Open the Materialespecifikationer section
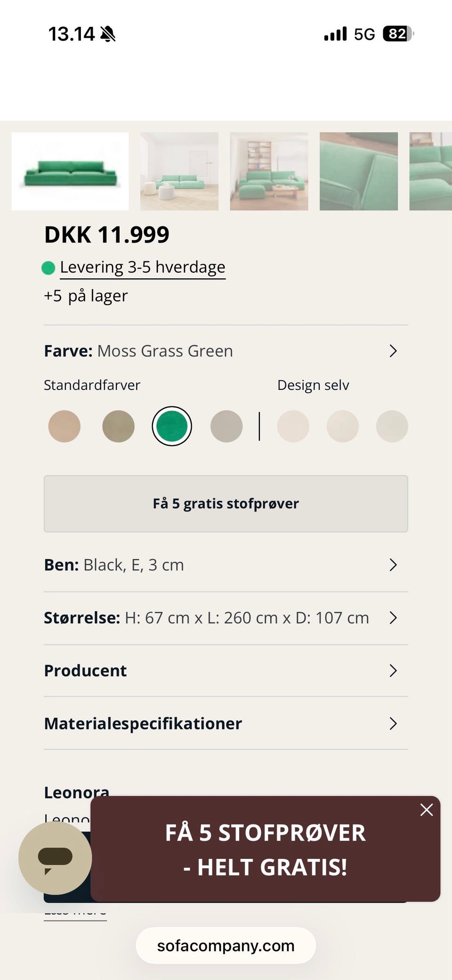Screen dimensions: 452x980 393,723
